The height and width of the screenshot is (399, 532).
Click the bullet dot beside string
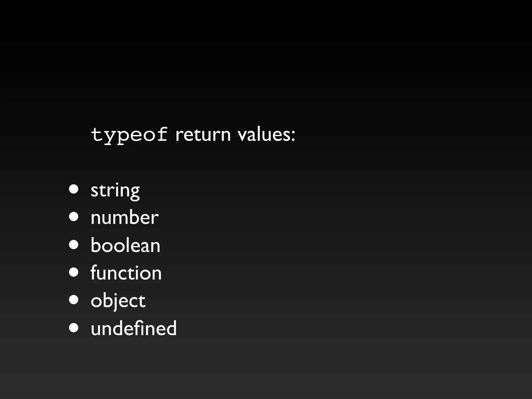coord(74,189)
